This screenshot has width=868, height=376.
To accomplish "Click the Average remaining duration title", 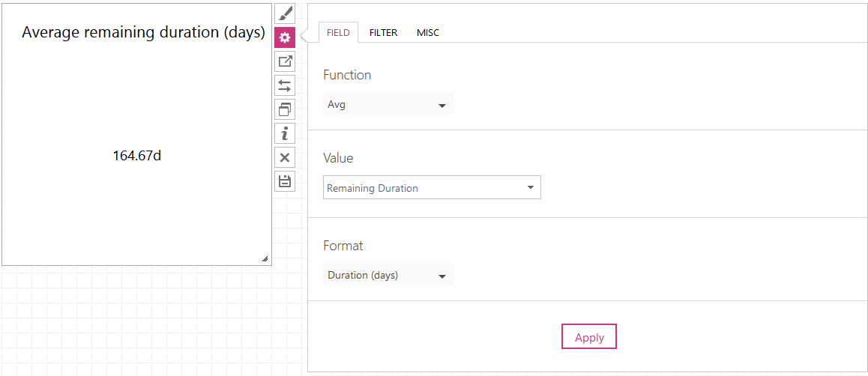I will click(x=143, y=32).
